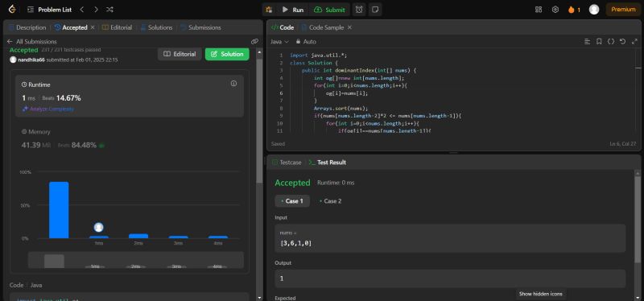
Task: Go to the previous problem arrow
Action: click(82, 10)
